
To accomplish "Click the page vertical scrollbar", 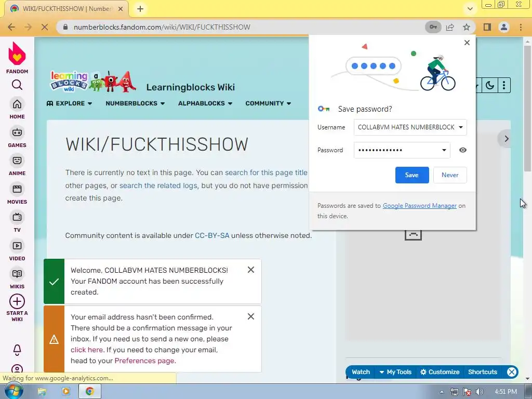I will (x=527, y=109).
